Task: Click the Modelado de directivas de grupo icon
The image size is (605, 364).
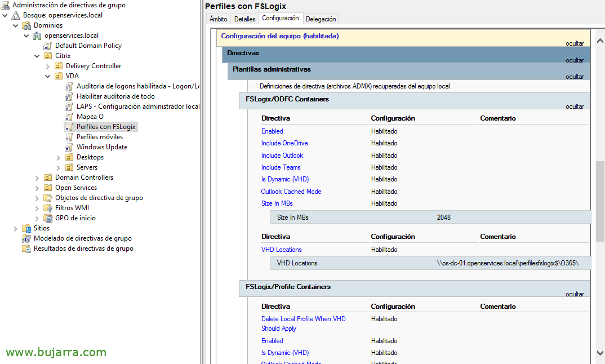Action: tap(26, 238)
